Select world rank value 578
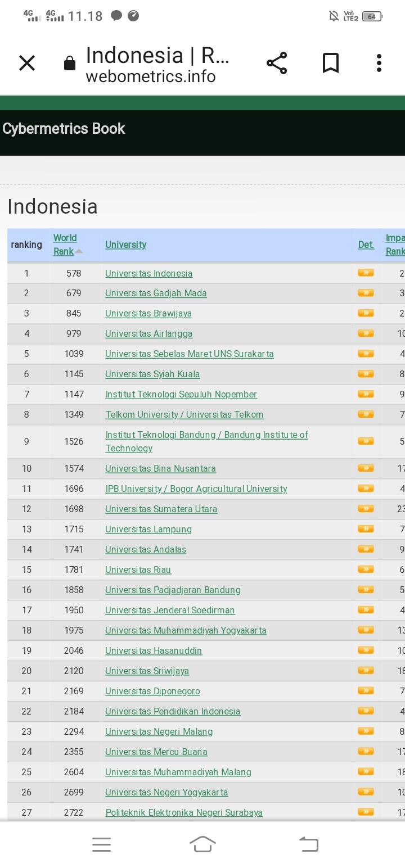This screenshot has height=868, width=405. coord(74,273)
